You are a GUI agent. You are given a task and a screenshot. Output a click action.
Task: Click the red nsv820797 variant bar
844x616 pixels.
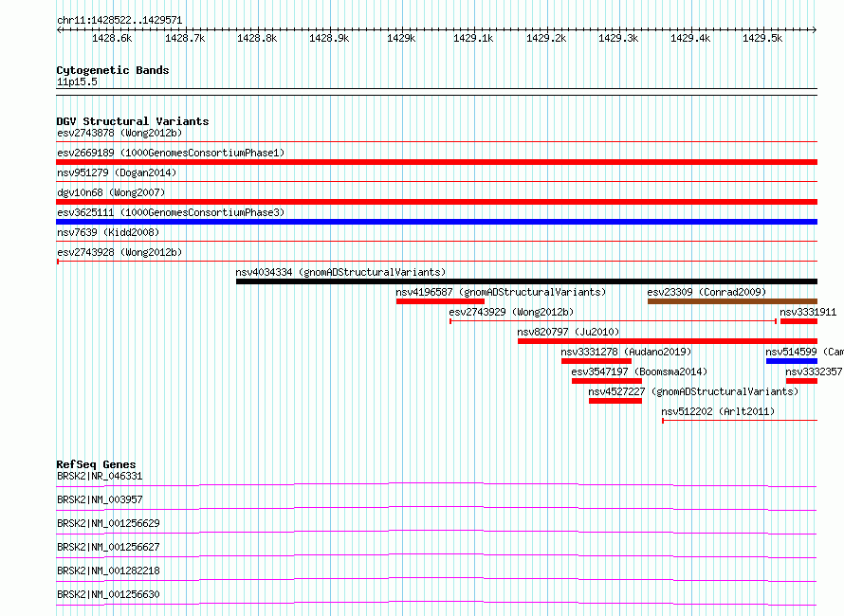click(x=668, y=341)
